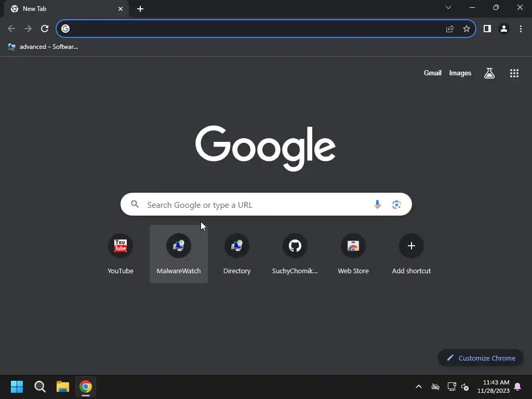Open the advanced – Softwar... bookmark

click(x=43, y=47)
